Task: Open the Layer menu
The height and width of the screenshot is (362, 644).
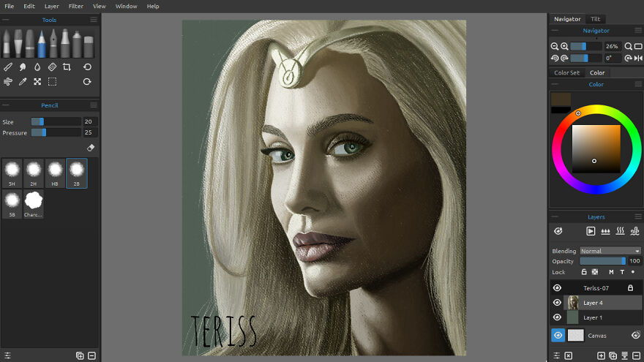Action: click(x=52, y=6)
